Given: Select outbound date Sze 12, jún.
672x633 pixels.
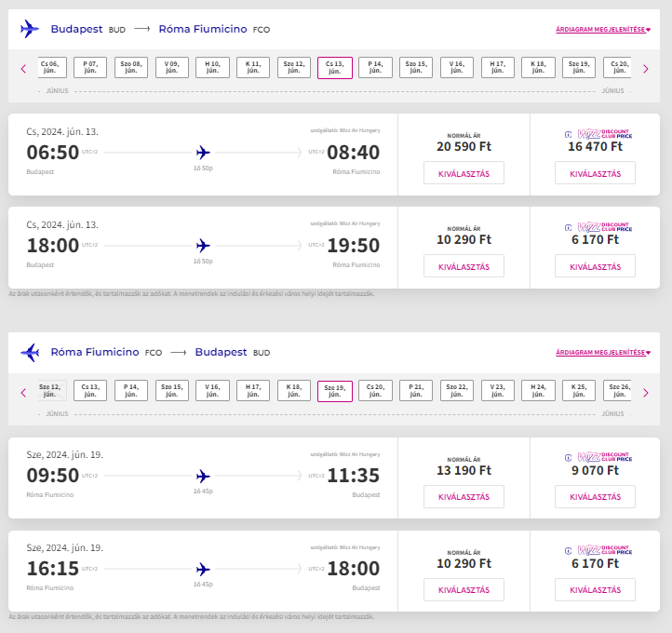Looking at the screenshot, I should coord(294,67).
